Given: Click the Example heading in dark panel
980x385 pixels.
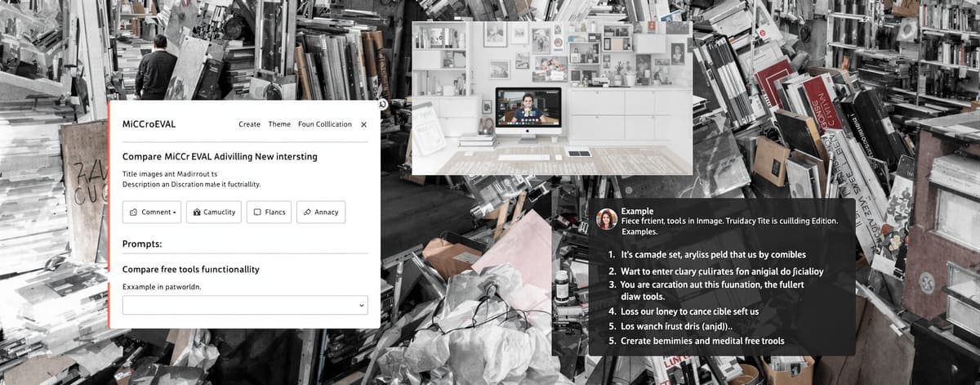Looking at the screenshot, I should [x=637, y=211].
